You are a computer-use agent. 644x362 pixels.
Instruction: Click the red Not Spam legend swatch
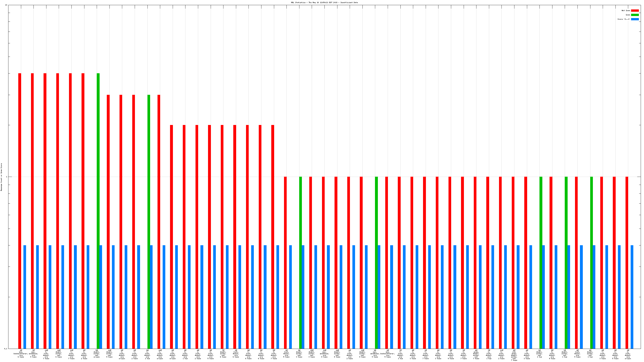click(635, 10)
